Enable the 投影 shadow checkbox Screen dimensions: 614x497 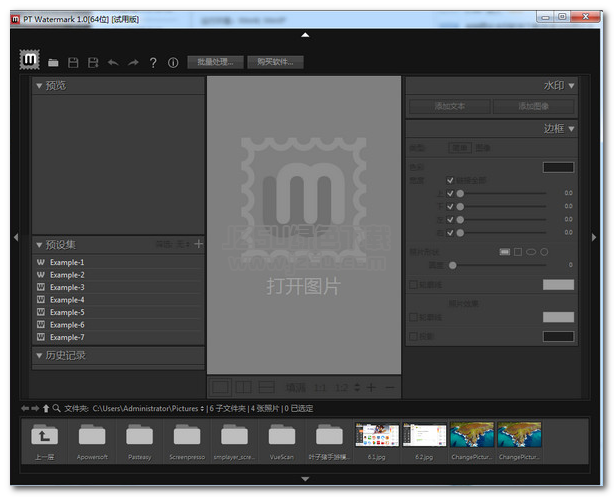413,336
